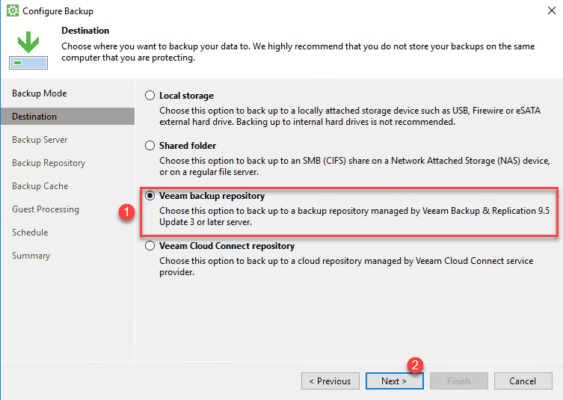Select the Local storage radio button

(150, 96)
